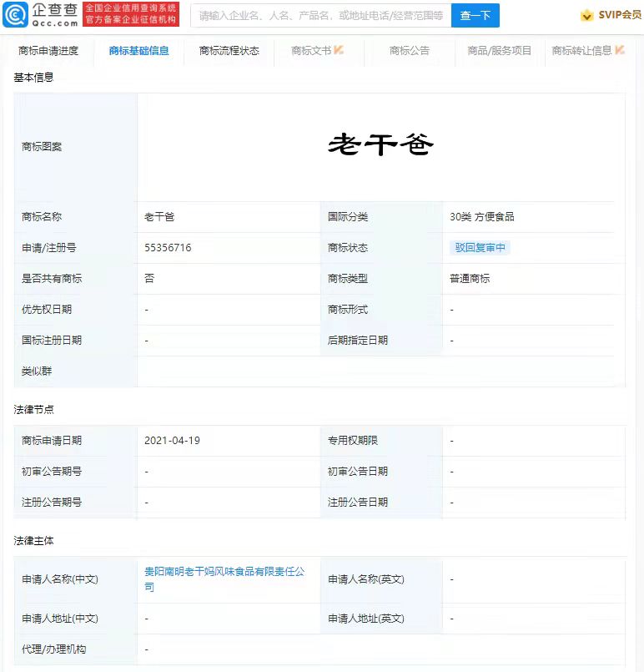Go to the 商标公告 tab
This screenshot has width=644, height=672.
(410, 51)
